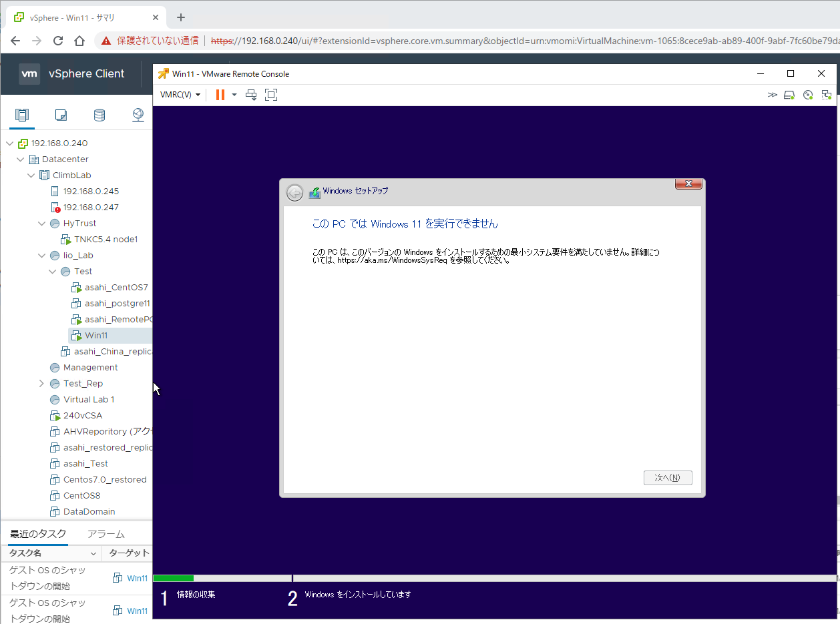This screenshot has height=624, width=840.
Task: Collapse the Datacenter tree node
Action: (x=21, y=159)
